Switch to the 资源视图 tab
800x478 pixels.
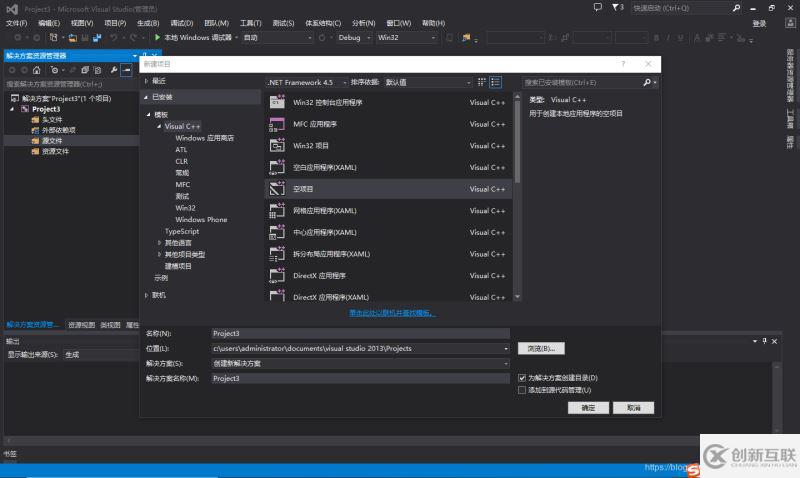click(81, 325)
